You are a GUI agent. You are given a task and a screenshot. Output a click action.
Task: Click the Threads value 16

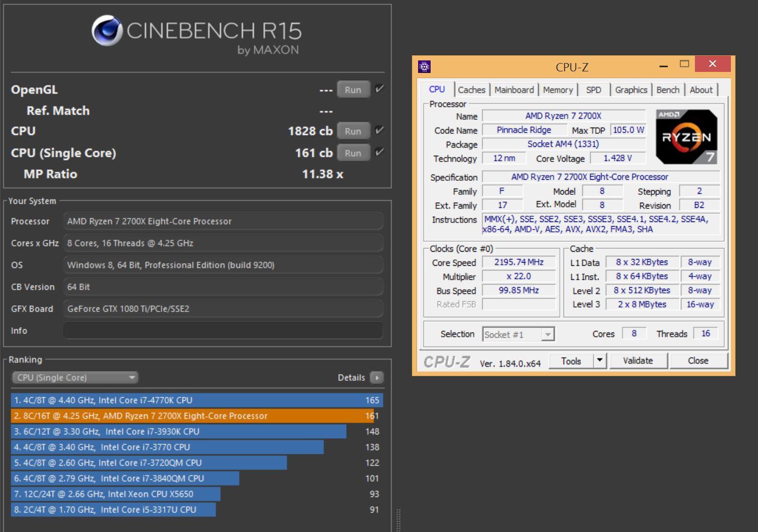(706, 333)
